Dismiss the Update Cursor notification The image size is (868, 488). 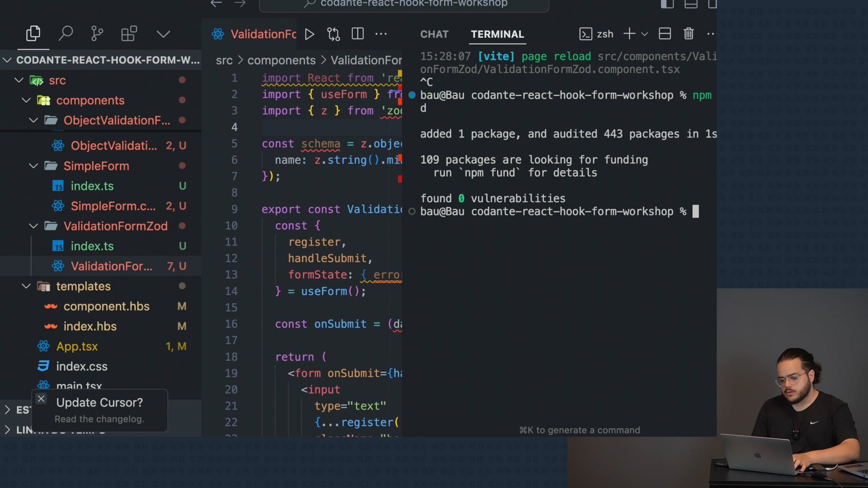(41, 399)
